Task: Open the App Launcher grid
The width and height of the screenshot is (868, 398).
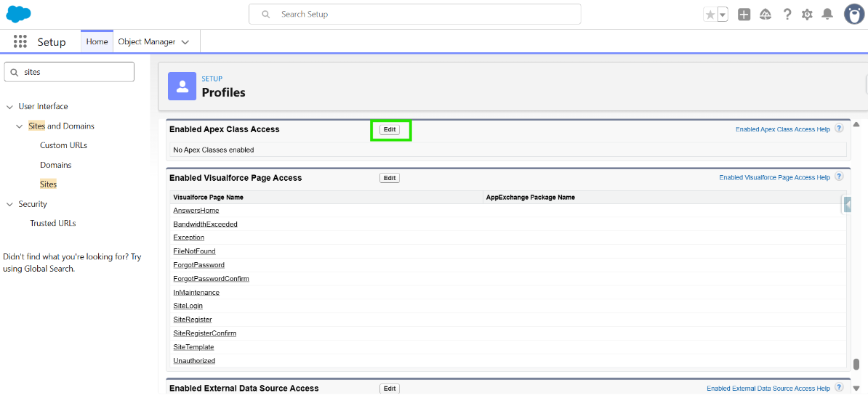Action: [20, 42]
